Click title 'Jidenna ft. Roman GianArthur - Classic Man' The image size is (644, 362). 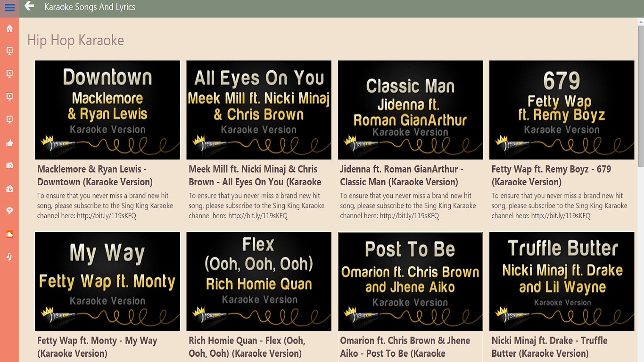(402, 175)
